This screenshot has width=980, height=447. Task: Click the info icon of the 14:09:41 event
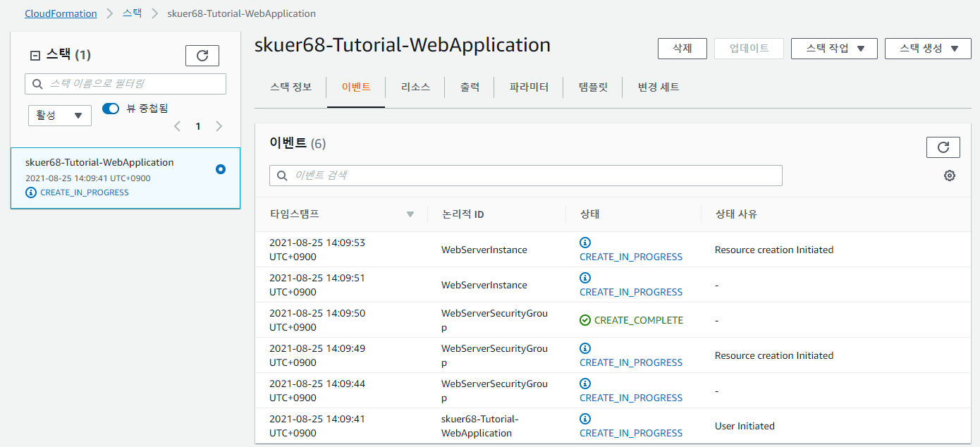pyautogui.click(x=585, y=419)
